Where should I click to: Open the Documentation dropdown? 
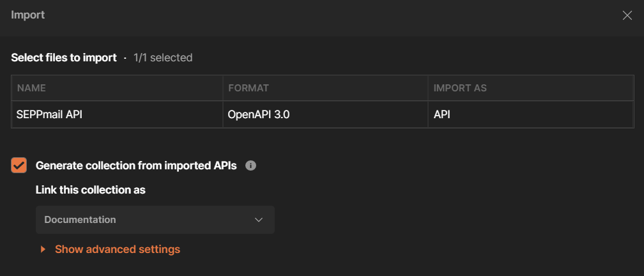155,219
